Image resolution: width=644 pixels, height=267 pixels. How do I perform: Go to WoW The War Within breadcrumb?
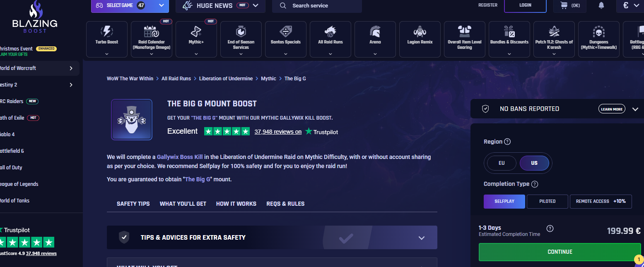pos(130,79)
